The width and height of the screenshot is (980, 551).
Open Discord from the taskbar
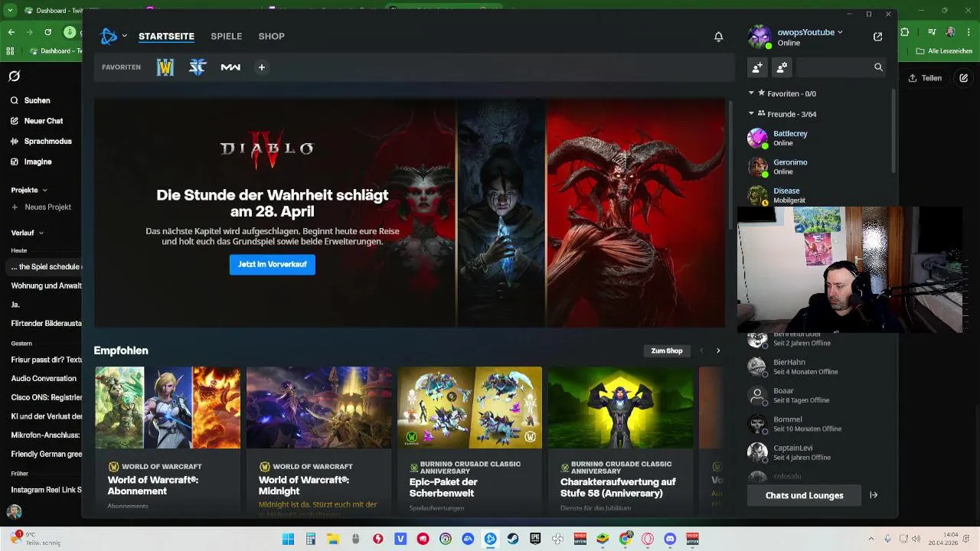pos(671,539)
